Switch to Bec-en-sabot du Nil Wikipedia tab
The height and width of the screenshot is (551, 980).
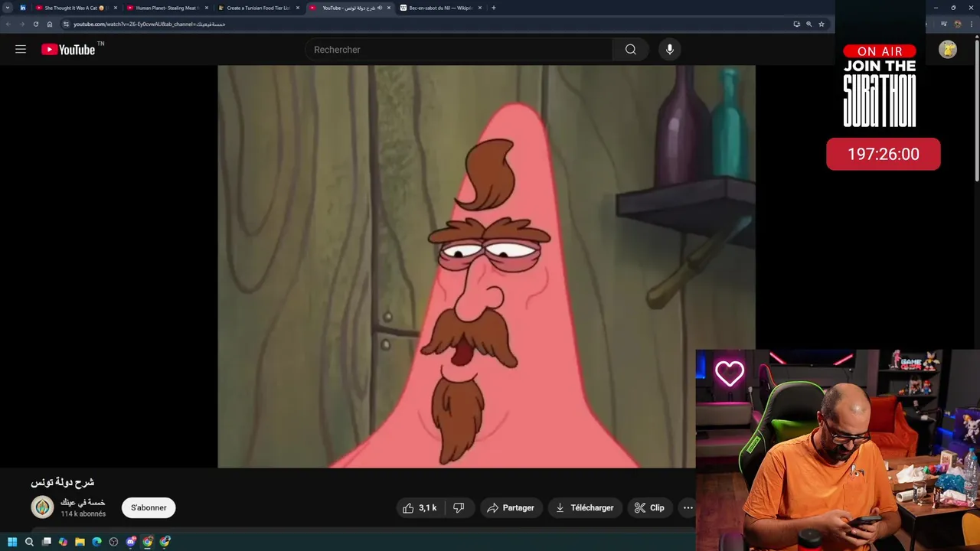tap(440, 8)
